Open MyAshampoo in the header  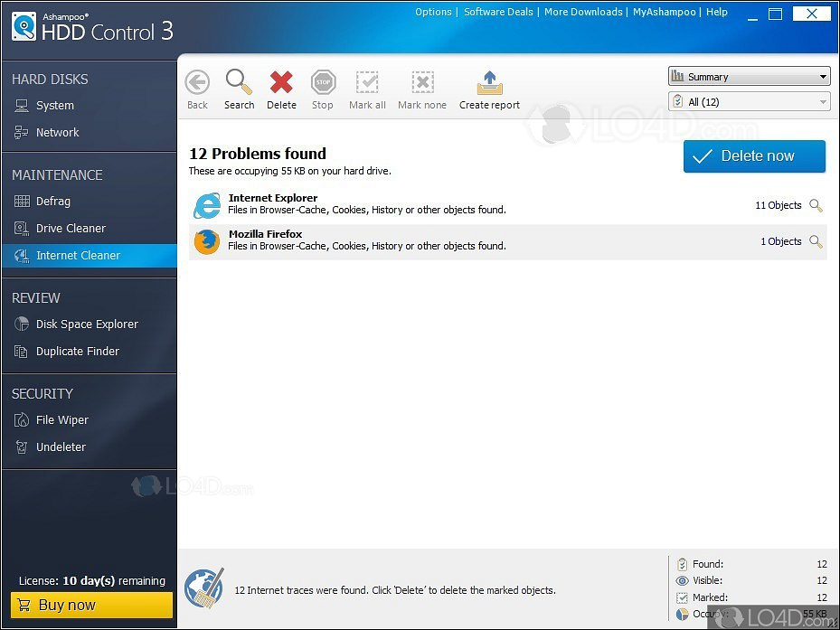pyautogui.click(x=665, y=12)
